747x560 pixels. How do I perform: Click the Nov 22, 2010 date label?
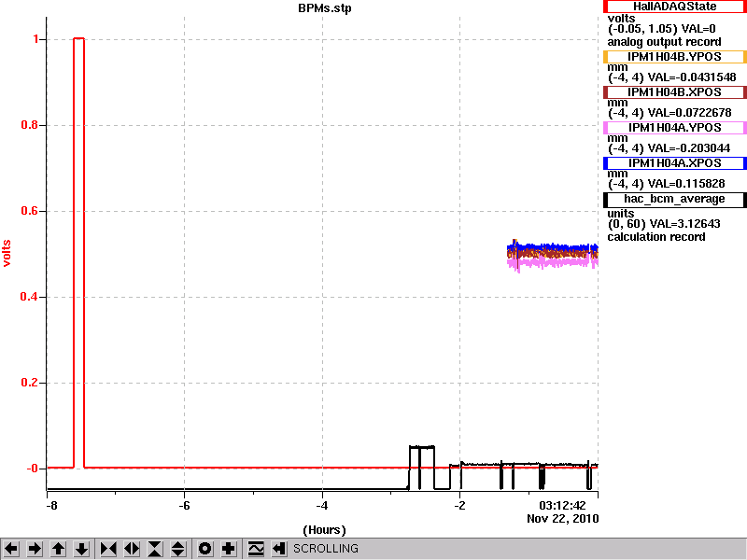pyautogui.click(x=563, y=519)
